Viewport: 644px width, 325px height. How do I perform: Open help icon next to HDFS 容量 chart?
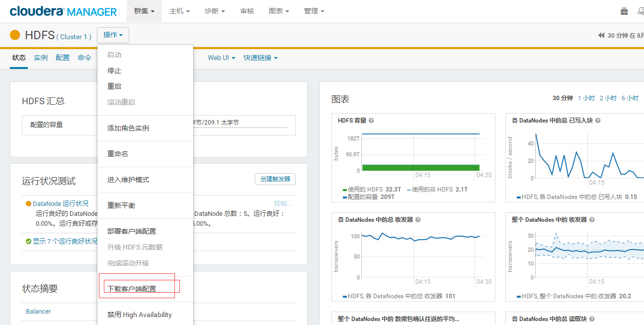(371, 121)
